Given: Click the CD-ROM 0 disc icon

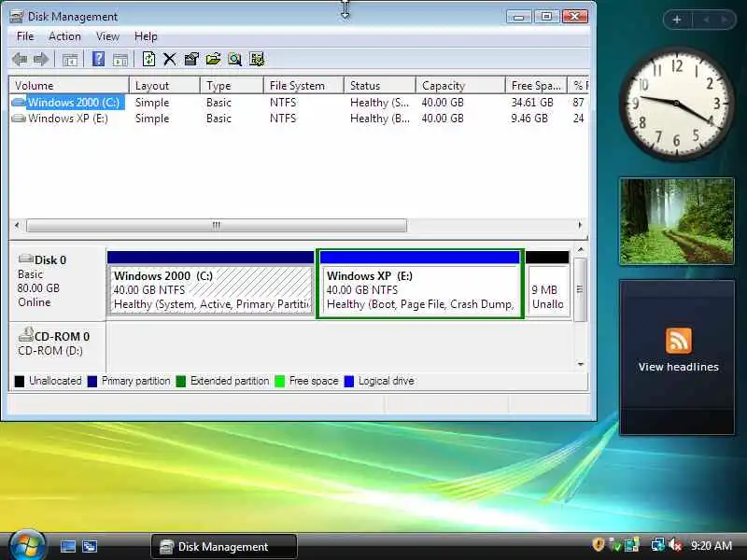Looking at the screenshot, I should (26, 334).
